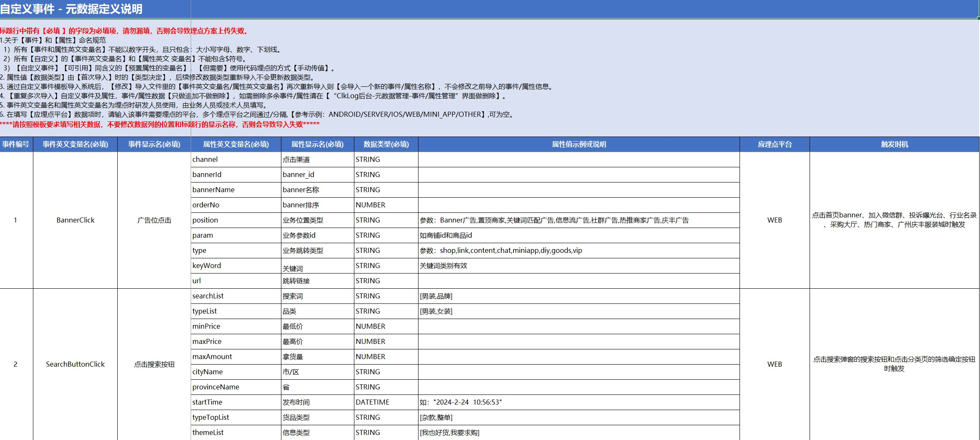The width and height of the screenshot is (980, 440).
Task: Select the provinceName attribute cell
Action: tap(236, 387)
